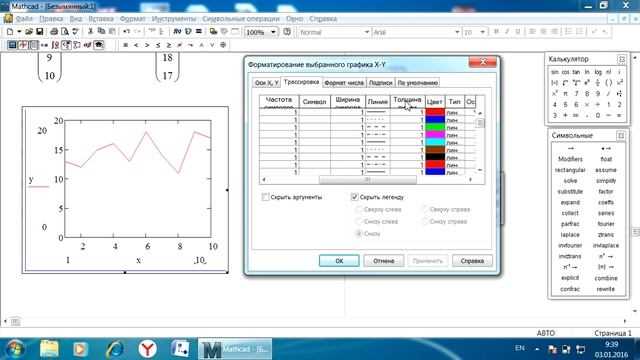Expand the Arial font dropdown

click(x=457, y=32)
